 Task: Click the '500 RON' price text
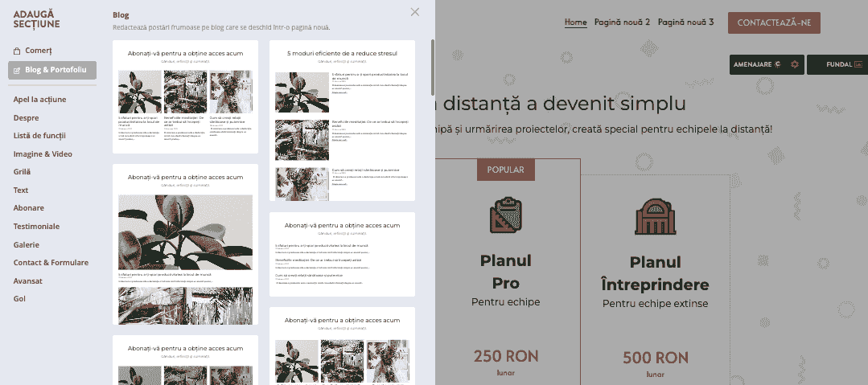click(656, 358)
